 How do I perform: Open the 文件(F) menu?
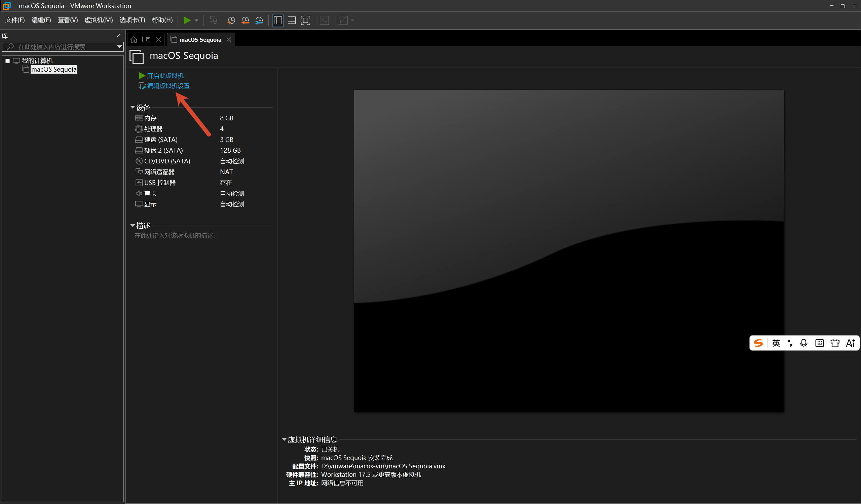pyautogui.click(x=15, y=20)
